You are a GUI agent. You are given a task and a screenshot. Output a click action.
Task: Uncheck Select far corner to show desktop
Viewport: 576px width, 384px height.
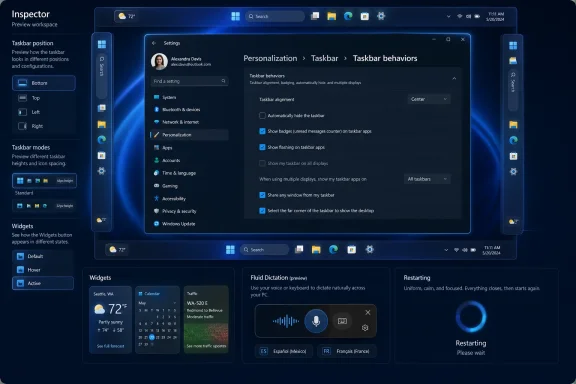[x=262, y=211]
